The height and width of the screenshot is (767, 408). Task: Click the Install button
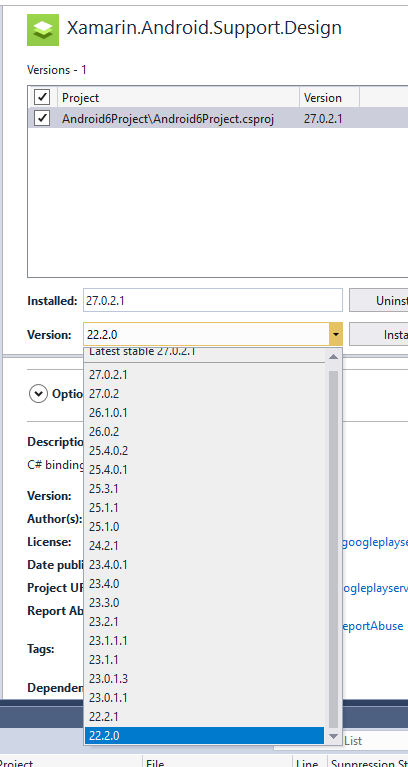[379, 335]
